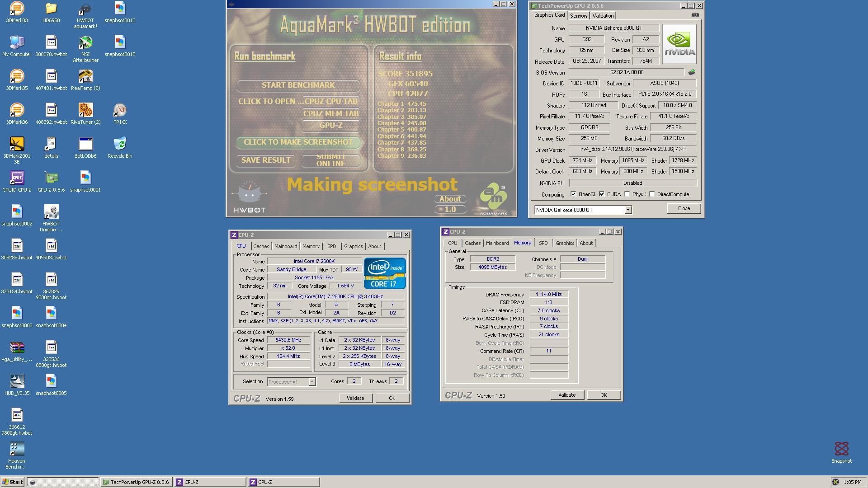Click GPU-Z camera screenshot icon

[x=695, y=15]
